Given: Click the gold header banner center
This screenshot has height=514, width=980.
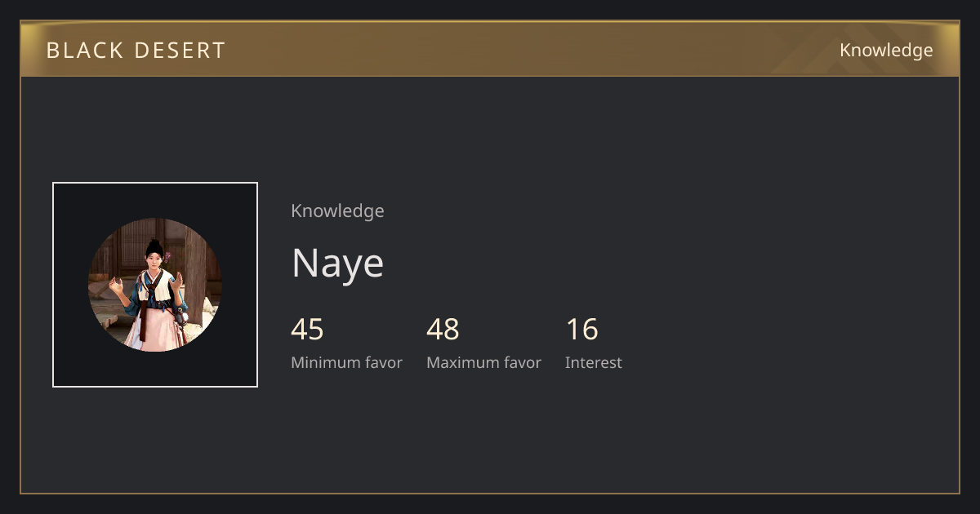Looking at the screenshot, I should point(490,50).
